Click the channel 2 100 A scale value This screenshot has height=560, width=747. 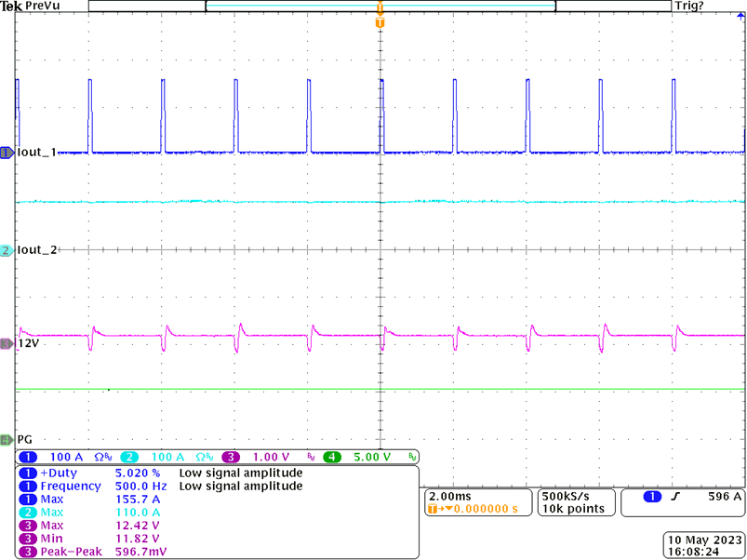[167, 457]
